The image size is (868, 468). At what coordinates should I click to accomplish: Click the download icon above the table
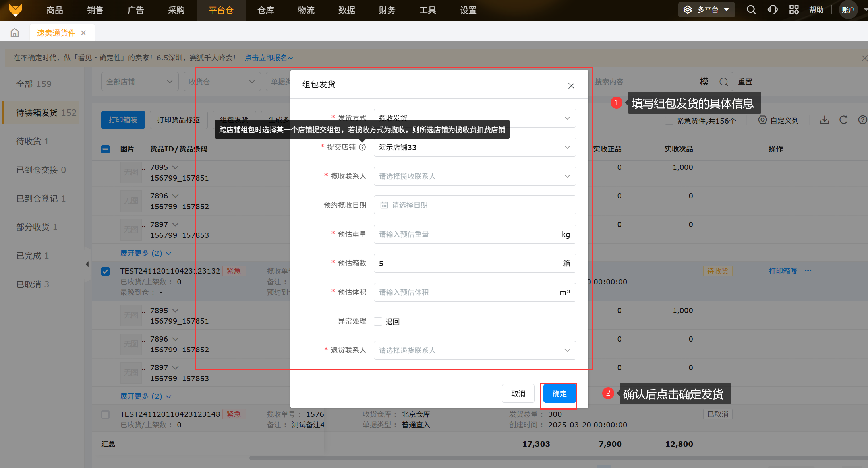tap(825, 120)
